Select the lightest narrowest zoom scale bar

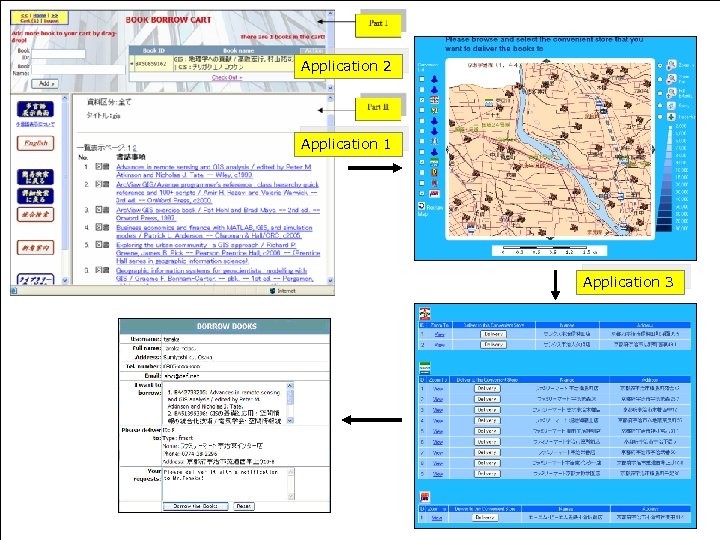pos(671,126)
